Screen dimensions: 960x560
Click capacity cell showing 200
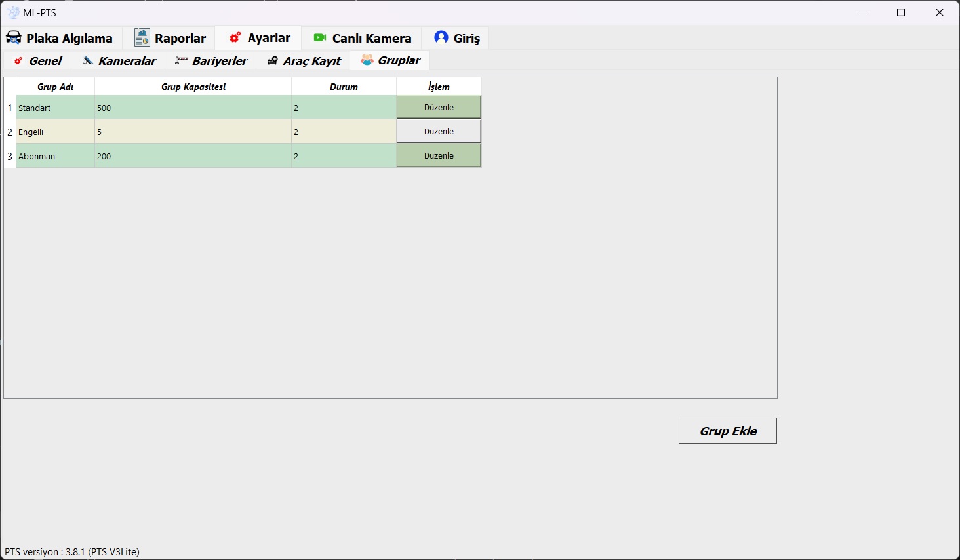[x=193, y=156]
